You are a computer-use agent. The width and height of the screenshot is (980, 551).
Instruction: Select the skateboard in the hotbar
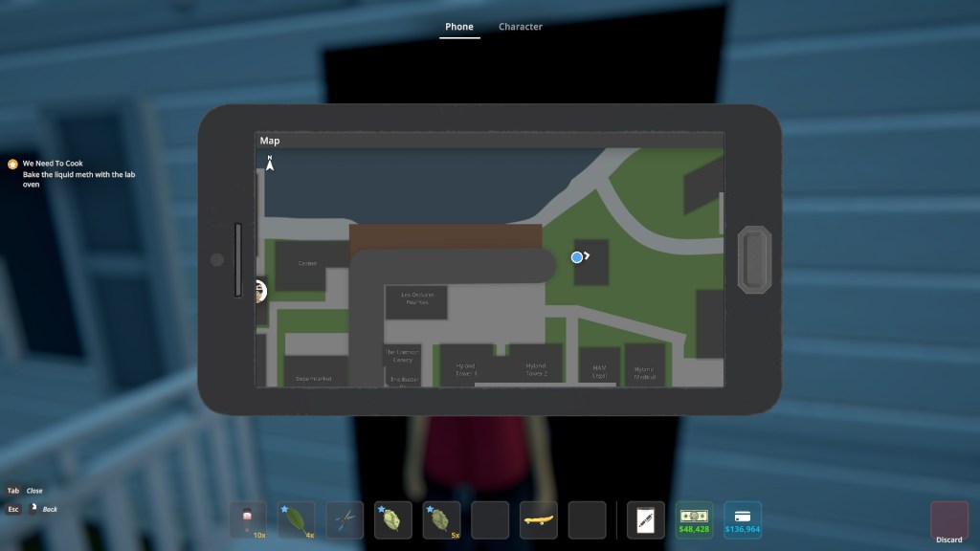tap(539, 520)
